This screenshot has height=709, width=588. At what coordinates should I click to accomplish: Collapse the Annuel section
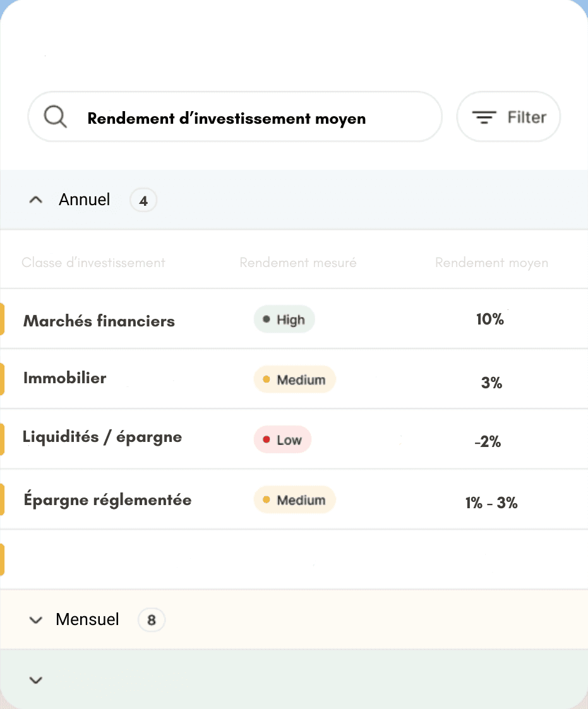pos(35,200)
